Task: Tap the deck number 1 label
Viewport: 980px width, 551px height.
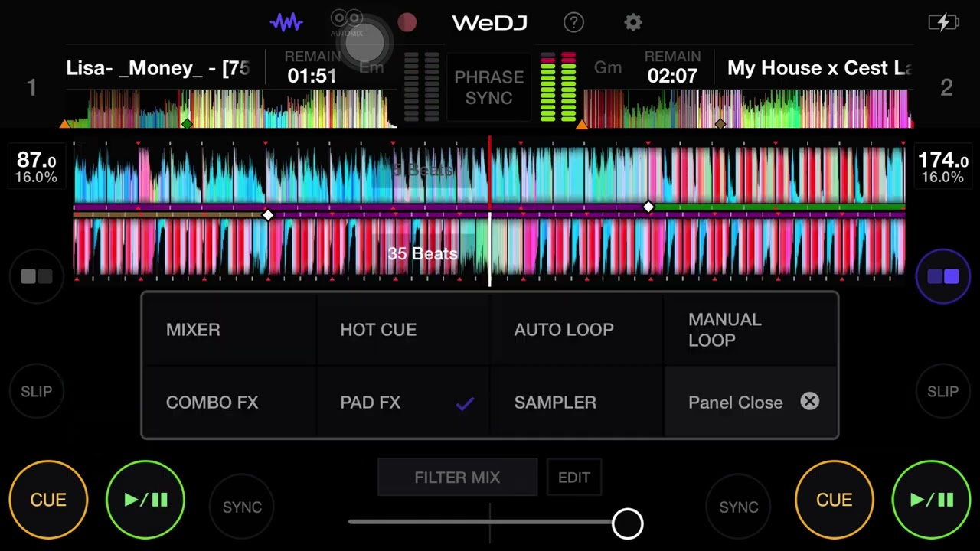Action: (31, 87)
